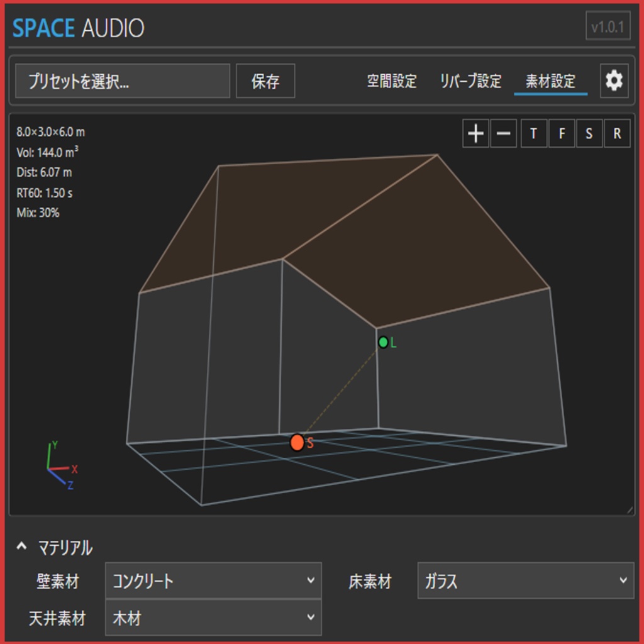The width and height of the screenshot is (644, 644).
Task: Switch to front view with F button
Action: pyautogui.click(x=562, y=133)
